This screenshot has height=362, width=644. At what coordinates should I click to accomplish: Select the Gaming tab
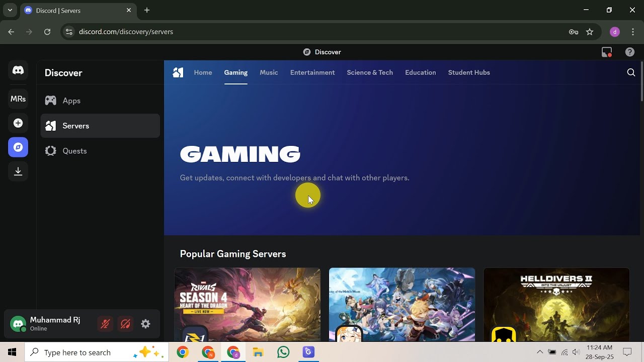tap(236, 72)
